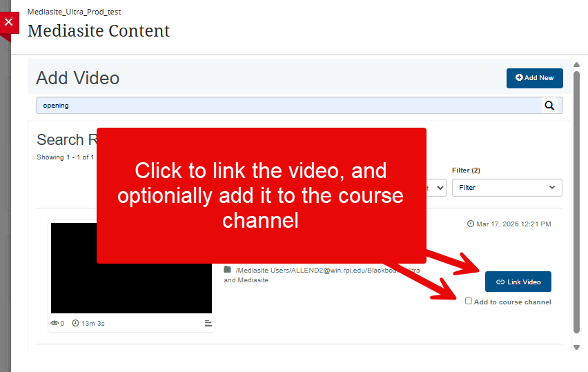The image size is (588, 372).
Task: Click the 'Showing 1 - 1 of 1' text
Action: point(66,157)
